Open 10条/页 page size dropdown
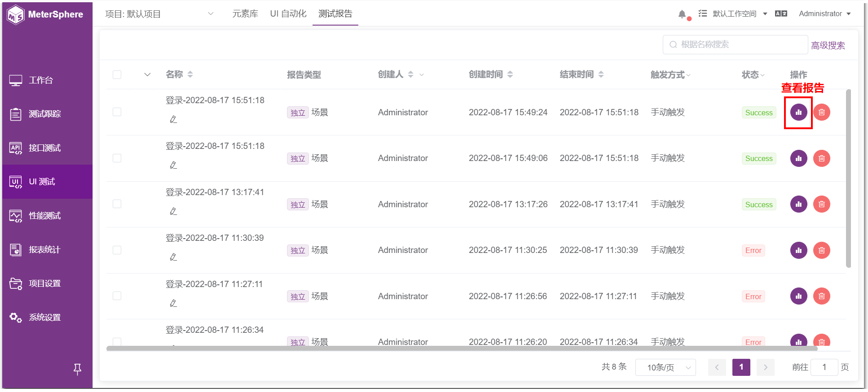868x392 pixels. tap(665, 367)
